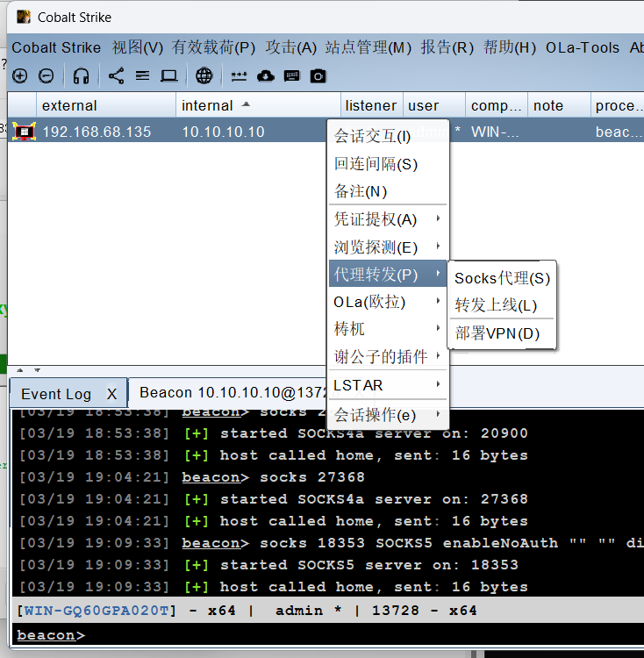This screenshot has height=658, width=644.
Task: Click the socks 27368 command line
Action: point(273,477)
